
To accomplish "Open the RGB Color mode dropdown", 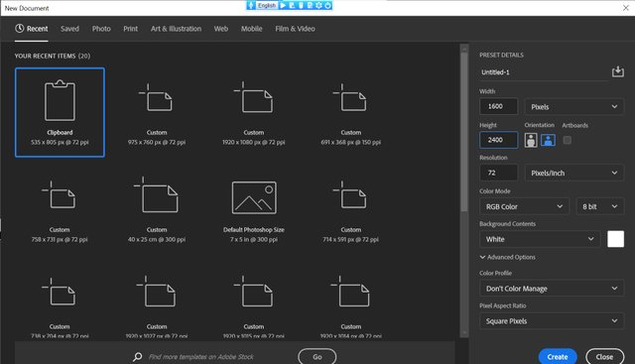I will [x=525, y=206].
